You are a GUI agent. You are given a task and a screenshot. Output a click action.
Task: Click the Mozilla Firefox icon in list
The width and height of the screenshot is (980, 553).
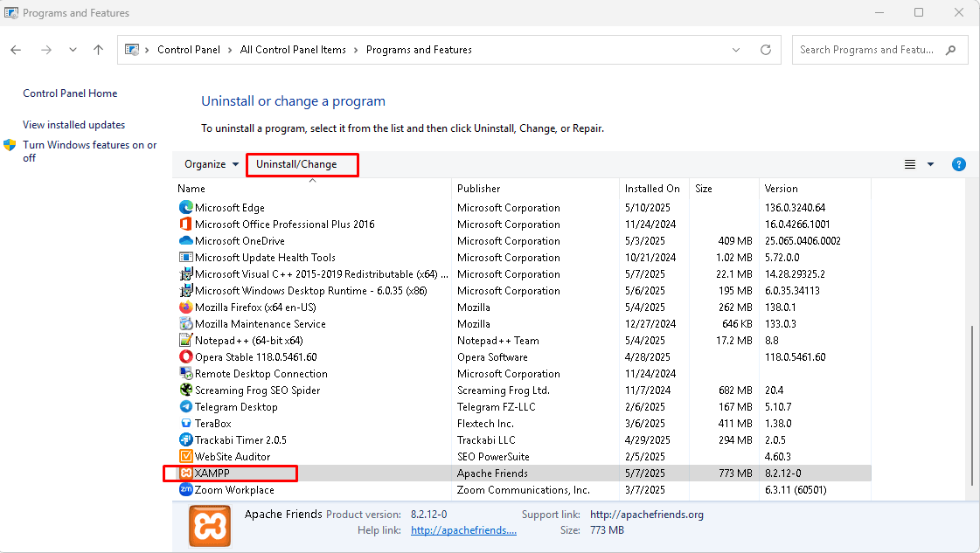185,308
